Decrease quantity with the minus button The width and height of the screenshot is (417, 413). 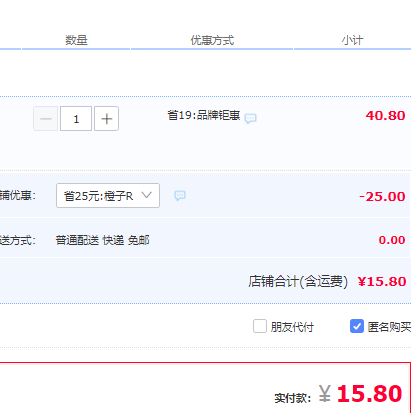pyautogui.click(x=46, y=119)
